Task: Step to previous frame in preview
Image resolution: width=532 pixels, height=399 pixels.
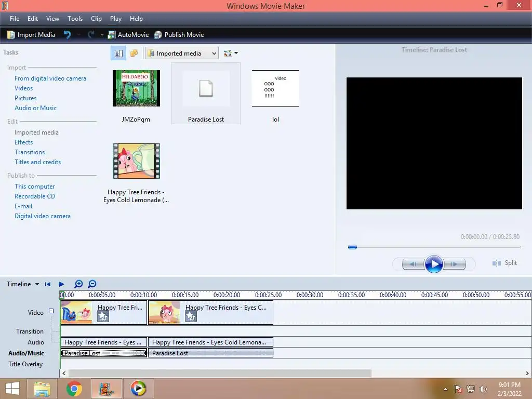Action: (x=413, y=264)
